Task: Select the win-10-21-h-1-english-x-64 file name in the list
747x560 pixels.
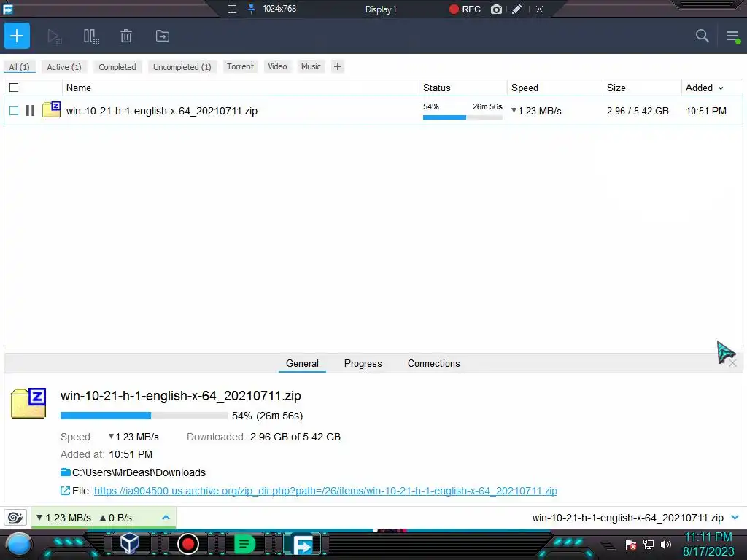Action: tap(161, 111)
